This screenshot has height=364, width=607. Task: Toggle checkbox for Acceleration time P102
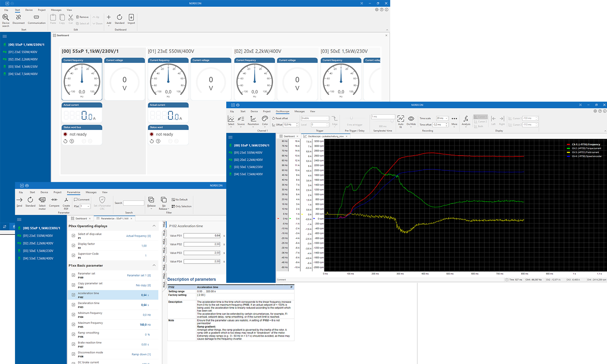pos(73,295)
